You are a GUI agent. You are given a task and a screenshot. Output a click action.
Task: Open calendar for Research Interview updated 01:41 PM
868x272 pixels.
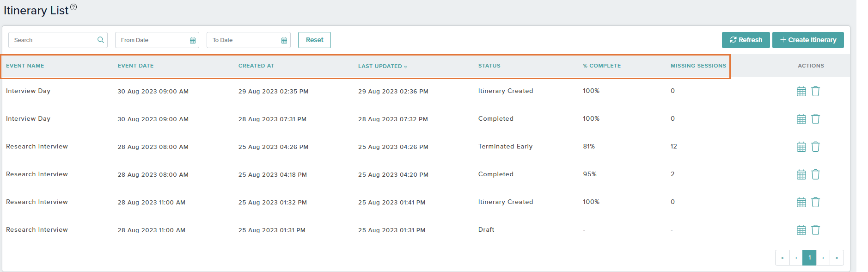801,202
